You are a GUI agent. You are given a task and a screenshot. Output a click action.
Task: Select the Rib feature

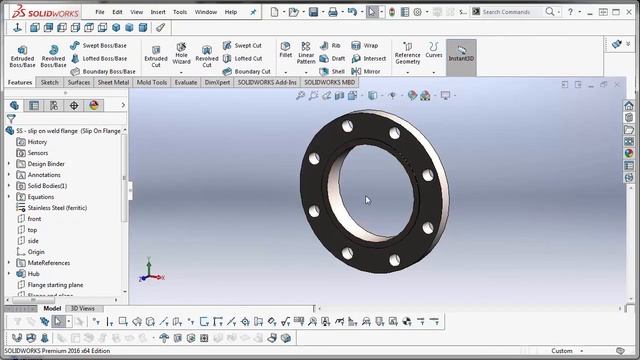330,45
